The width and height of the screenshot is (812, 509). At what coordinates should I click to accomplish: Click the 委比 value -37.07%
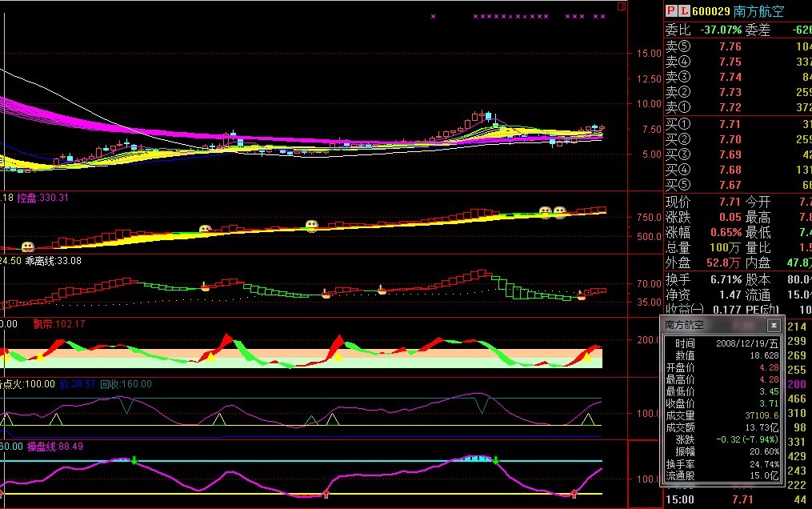pyautogui.click(x=721, y=30)
